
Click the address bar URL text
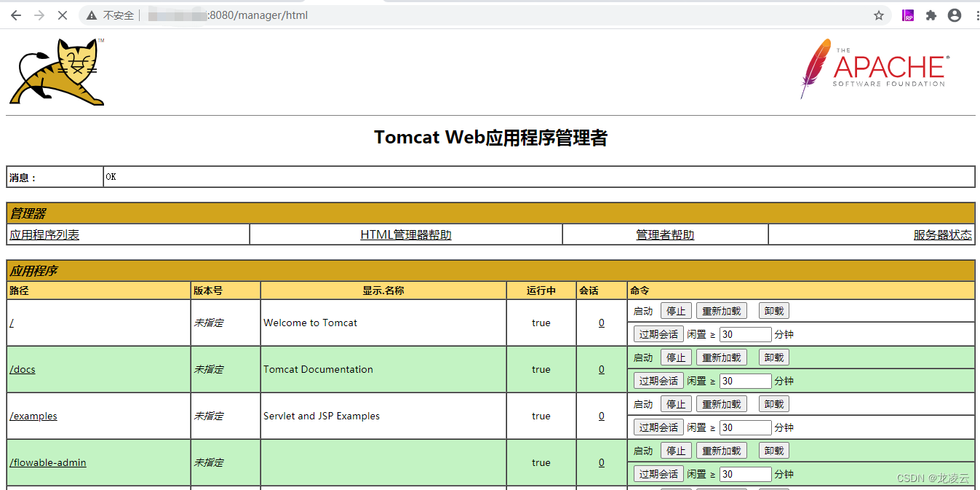(228, 15)
